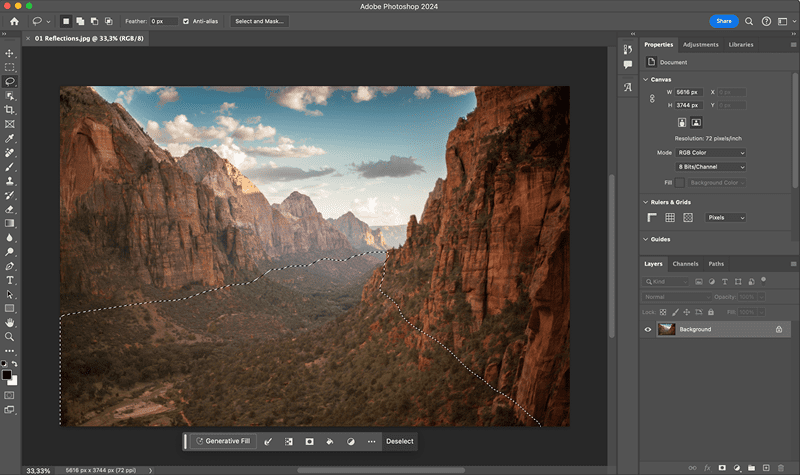The image size is (800, 475).
Task: Open the Search magnifier icon
Action: pos(748,21)
